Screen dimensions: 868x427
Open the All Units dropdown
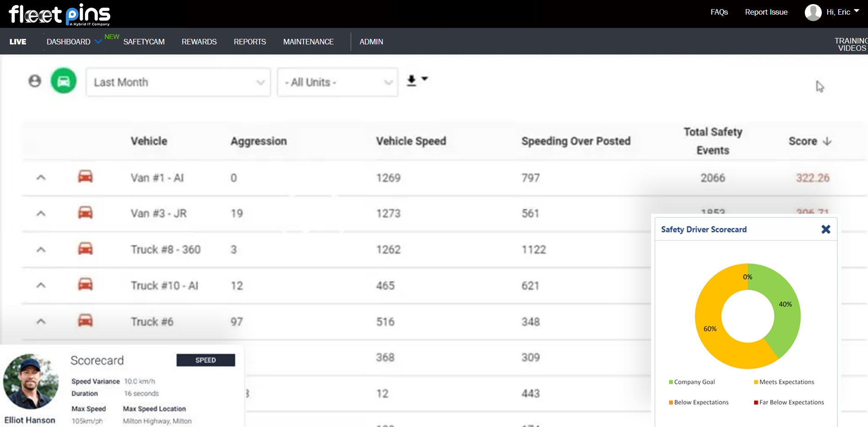pos(337,82)
